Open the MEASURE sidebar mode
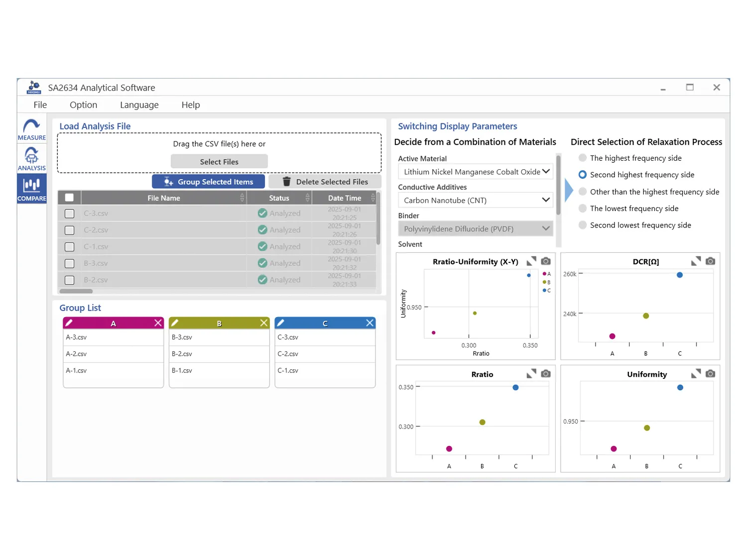The image size is (747, 560). [32, 129]
